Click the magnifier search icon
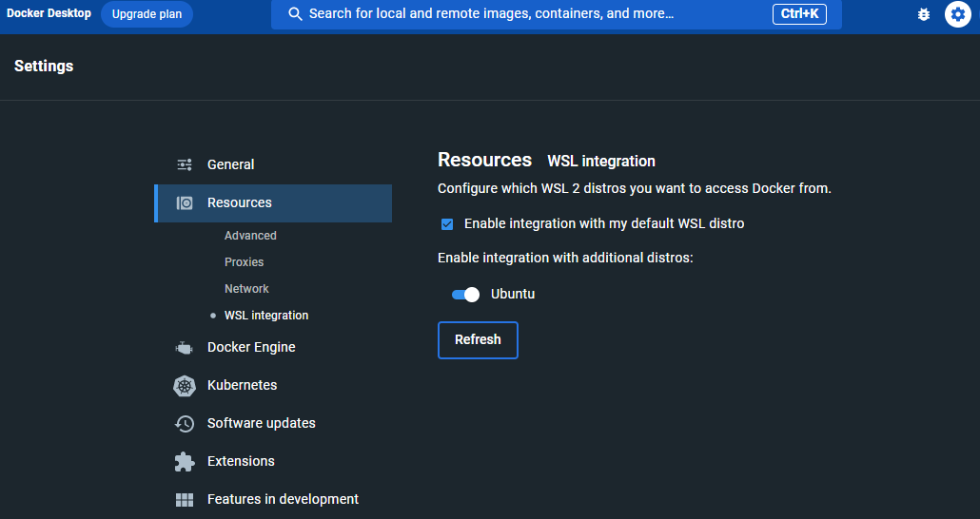 [x=295, y=14]
